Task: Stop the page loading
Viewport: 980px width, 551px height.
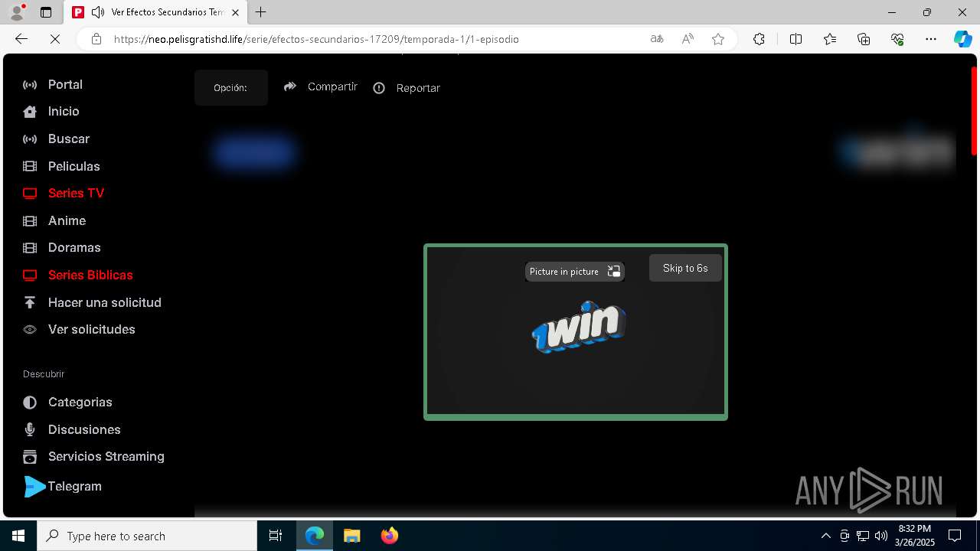Action: pyautogui.click(x=55, y=39)
